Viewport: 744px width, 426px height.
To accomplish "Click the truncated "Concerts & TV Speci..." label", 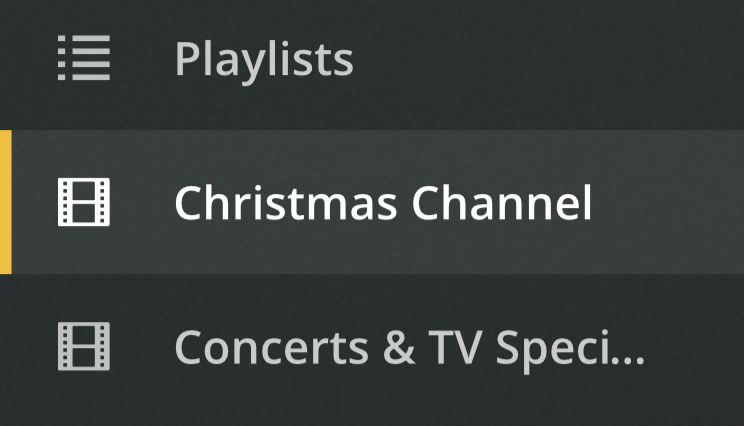I will [409, 348].
